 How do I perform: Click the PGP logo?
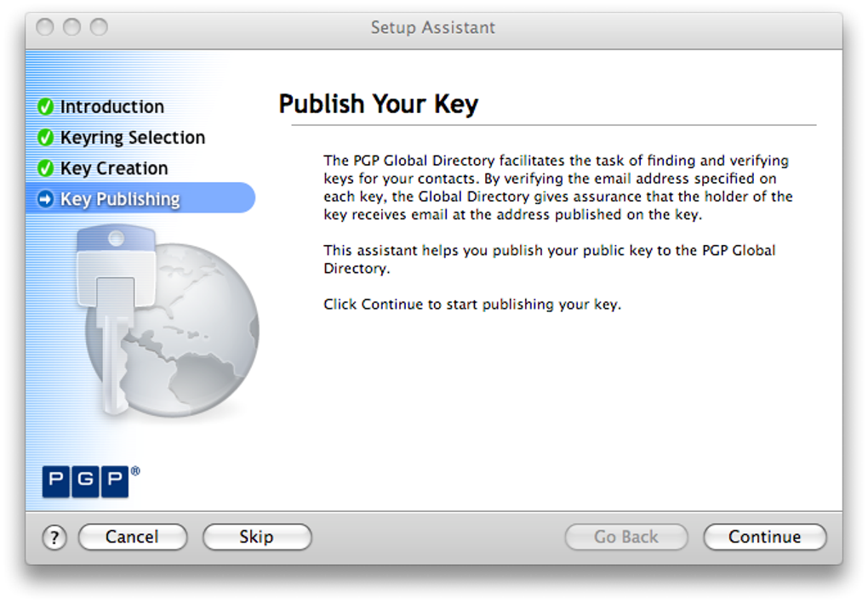(86, 481)
